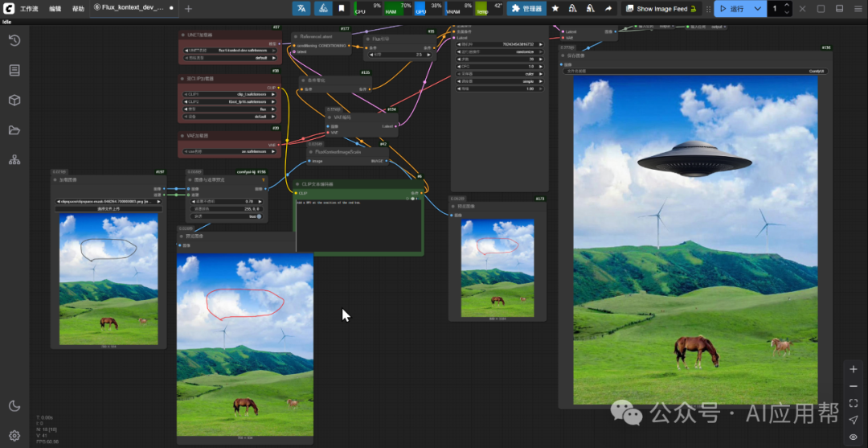Screen dimensions: 868x448
Task: Select the Flux_kontext_dev workflow tab
Action: tap(133, 8)
